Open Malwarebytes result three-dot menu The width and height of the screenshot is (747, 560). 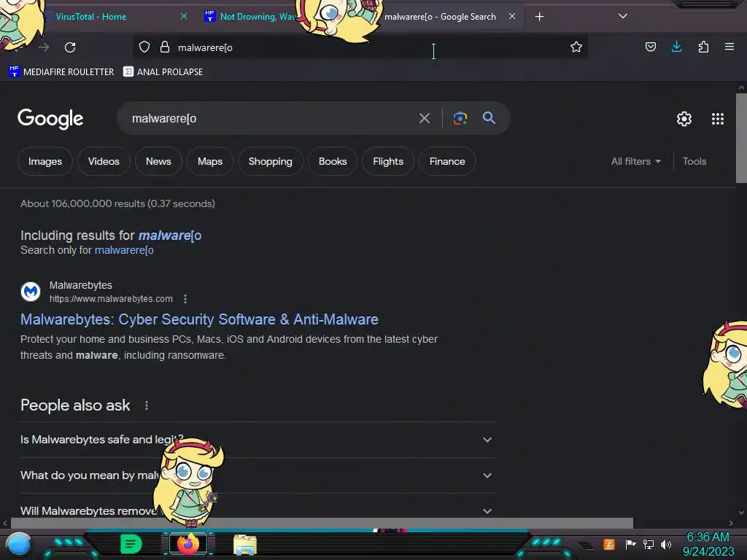point(185,299)
